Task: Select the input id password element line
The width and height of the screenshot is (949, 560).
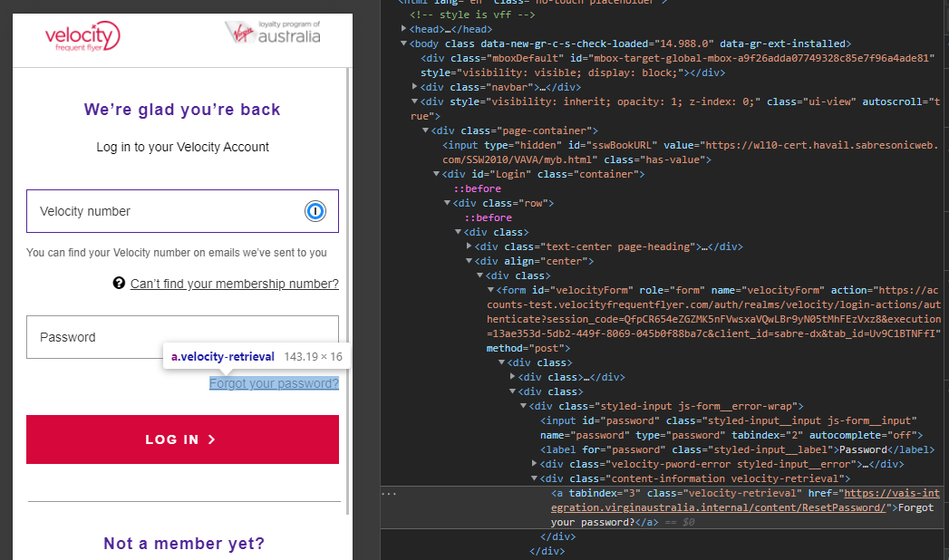Action: click(731, 428)
